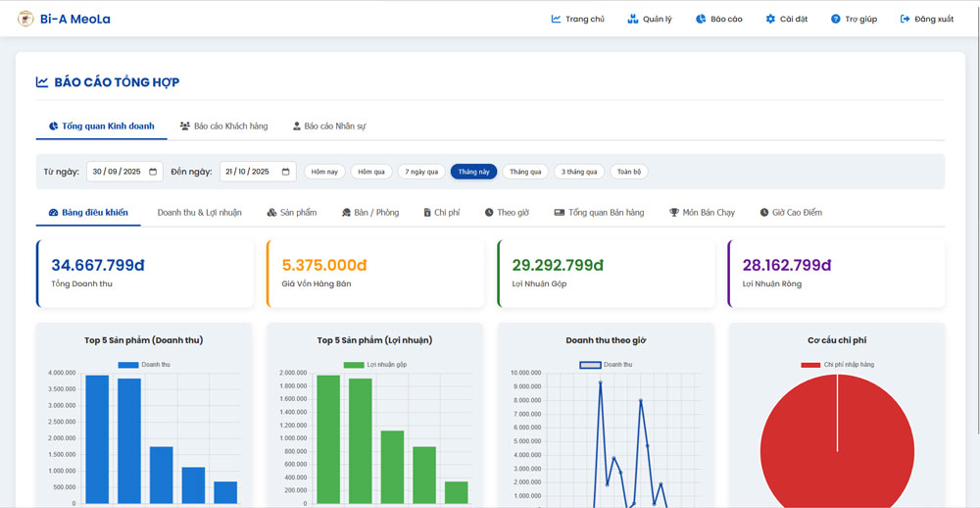Select the Hôm nay quick filter
980x508 pixels.
click(x=324, y=172)
